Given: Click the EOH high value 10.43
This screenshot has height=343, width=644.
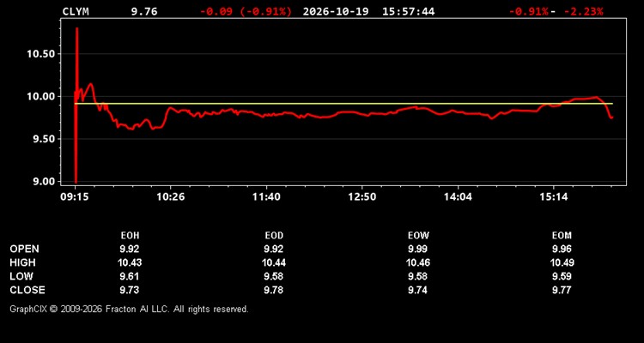Looking at the screenshot, I should pyautogui.click(x=130, y=262).
